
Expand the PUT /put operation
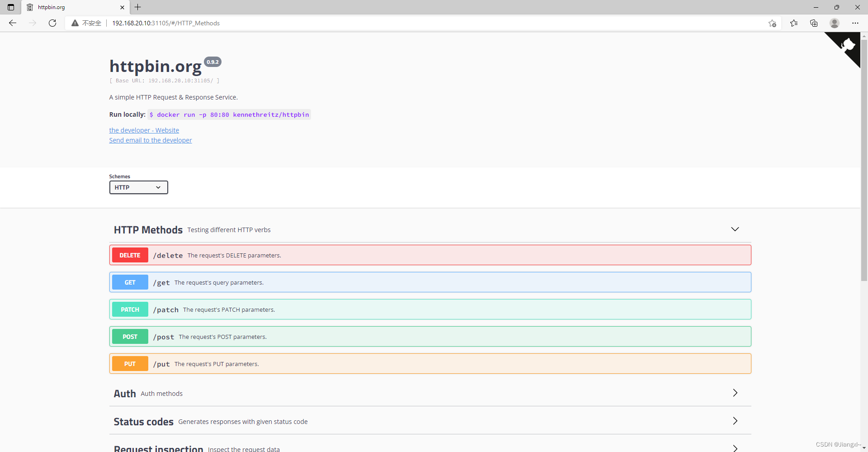tap(430, 364)
